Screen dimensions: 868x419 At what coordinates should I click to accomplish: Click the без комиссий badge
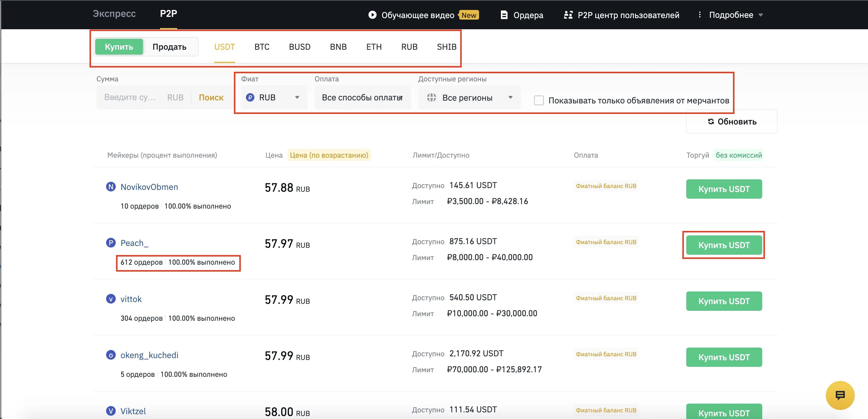tap(739, 155)
